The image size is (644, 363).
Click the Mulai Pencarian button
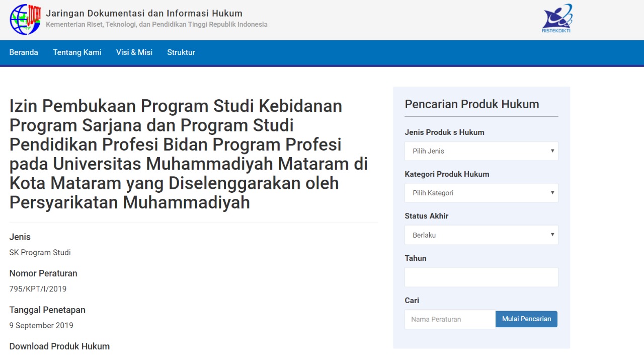(526, 319)
